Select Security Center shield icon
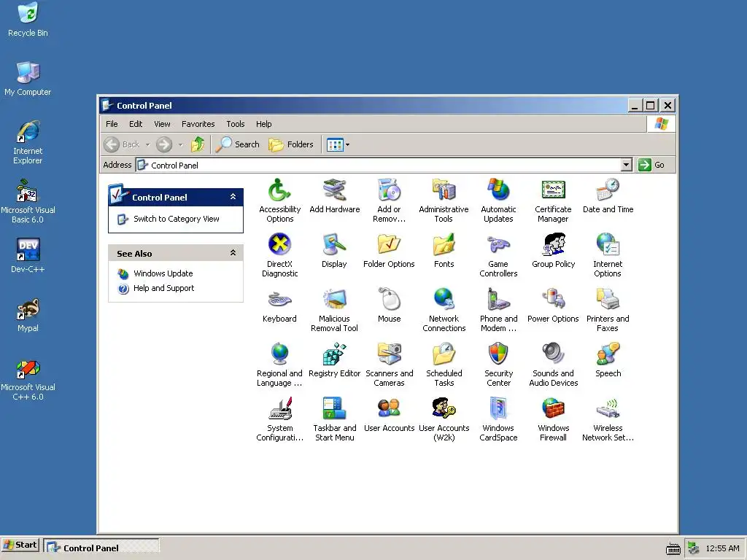The image size is (747, 560). point(498,354)
